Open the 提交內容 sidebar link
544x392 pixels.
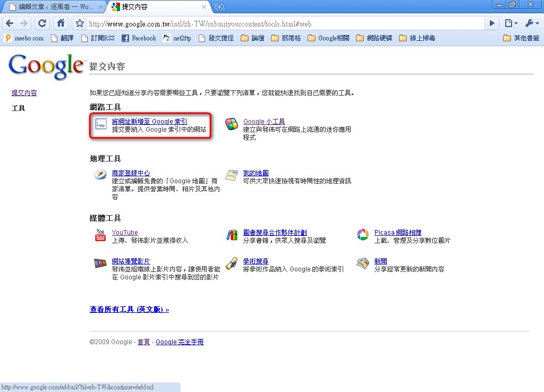[24, 93]
